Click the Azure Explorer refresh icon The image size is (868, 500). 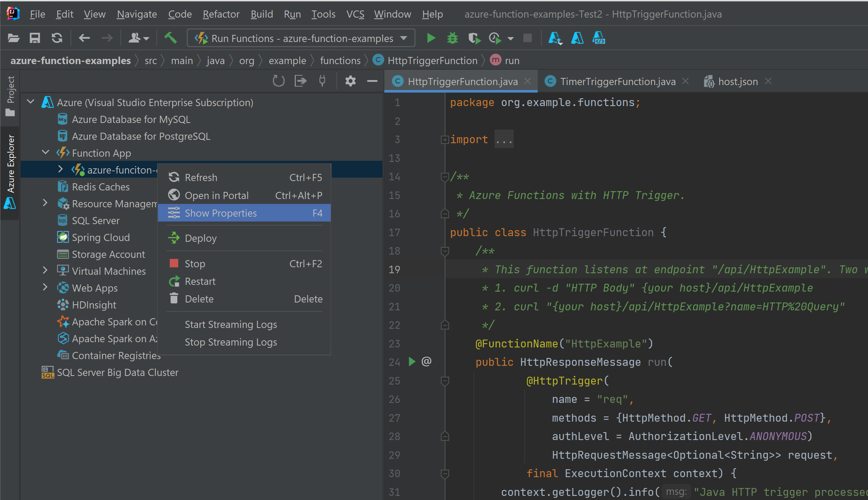(278, 81)
